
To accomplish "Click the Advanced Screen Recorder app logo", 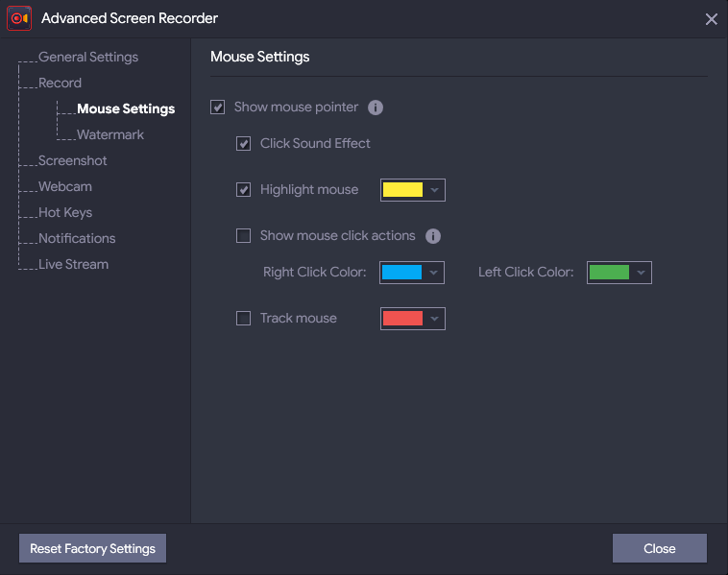I will tap(19, 18).
